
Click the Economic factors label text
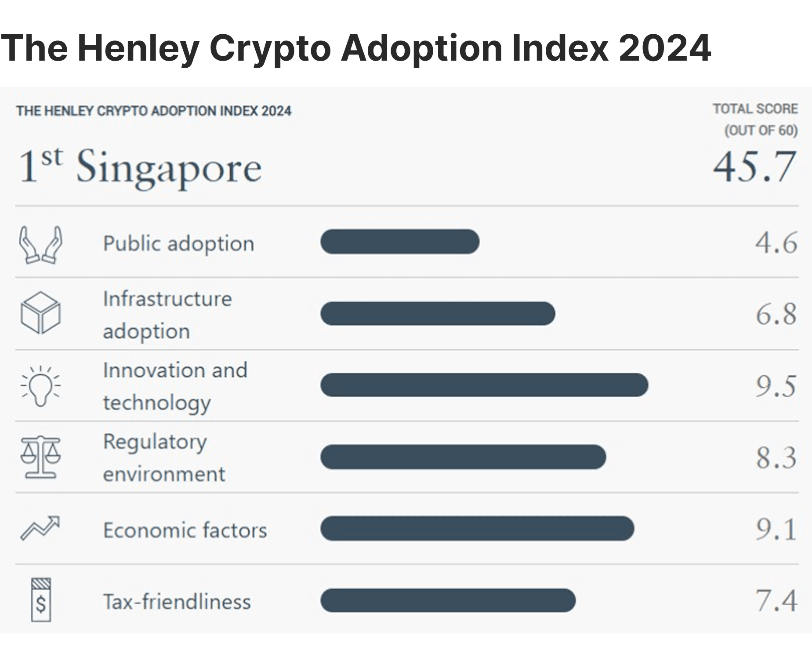pyautogui.click(x=185, y=530)
